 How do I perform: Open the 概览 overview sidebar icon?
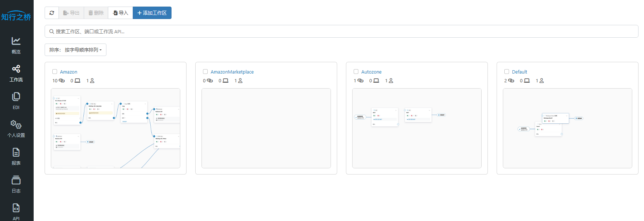point(16,41)
